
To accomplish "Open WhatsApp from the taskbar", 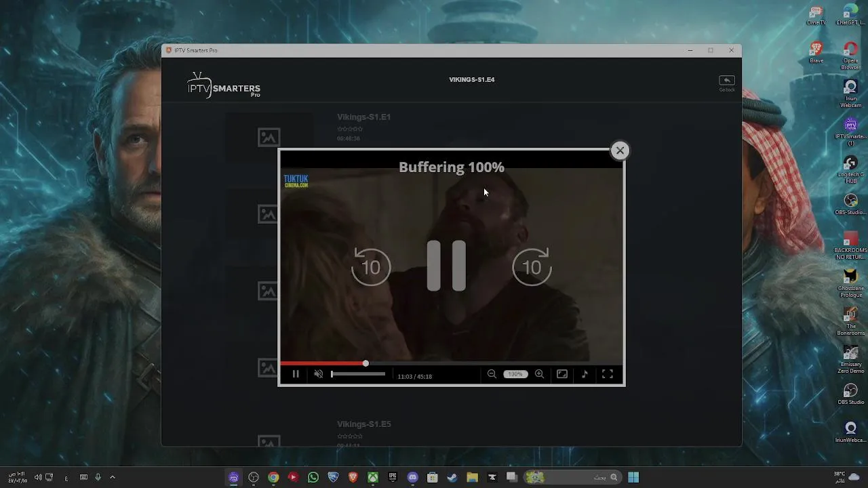I will point(313,477).
